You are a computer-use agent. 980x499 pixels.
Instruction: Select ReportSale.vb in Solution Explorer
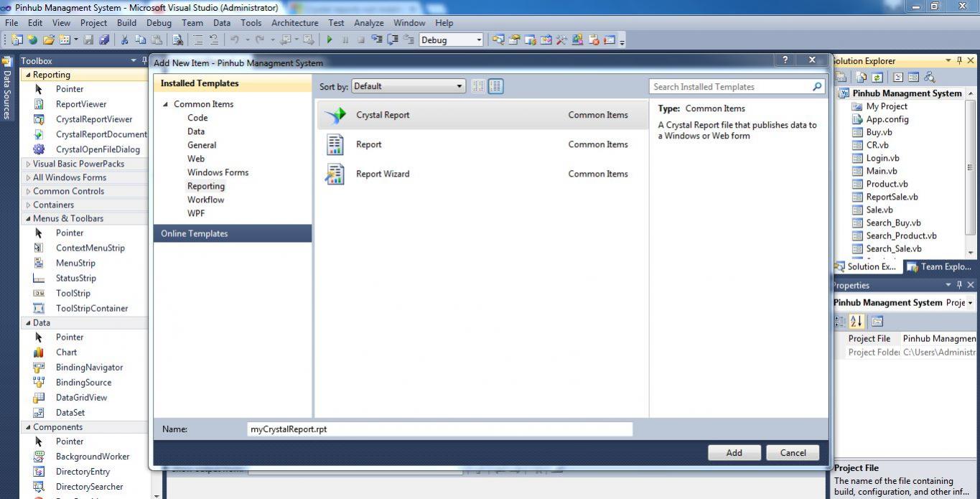(x=892, y=197)
